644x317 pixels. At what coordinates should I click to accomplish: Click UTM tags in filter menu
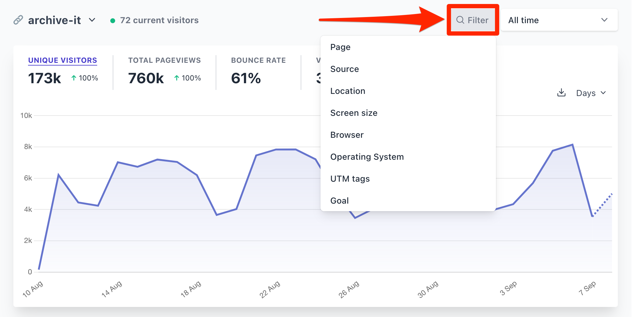coord(350,179)
